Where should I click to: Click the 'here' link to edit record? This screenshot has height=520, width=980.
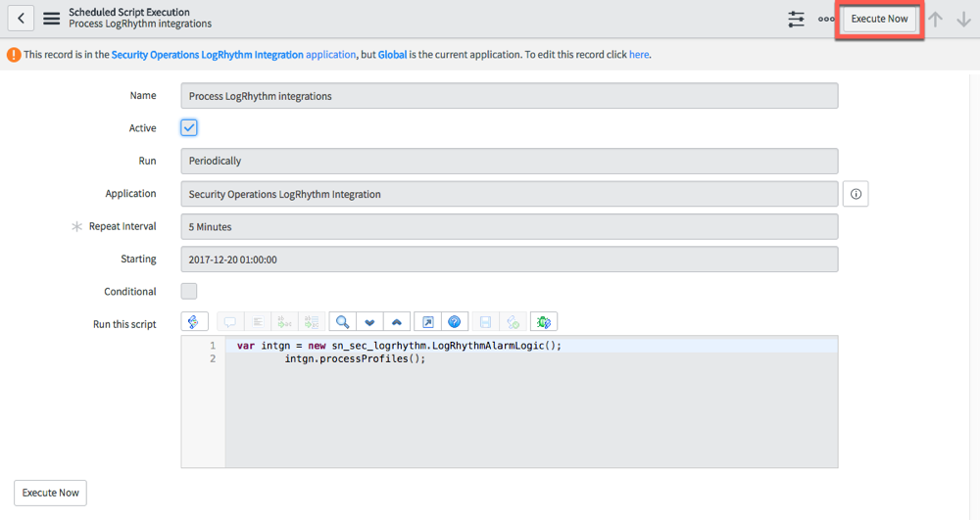coord(639,54)
